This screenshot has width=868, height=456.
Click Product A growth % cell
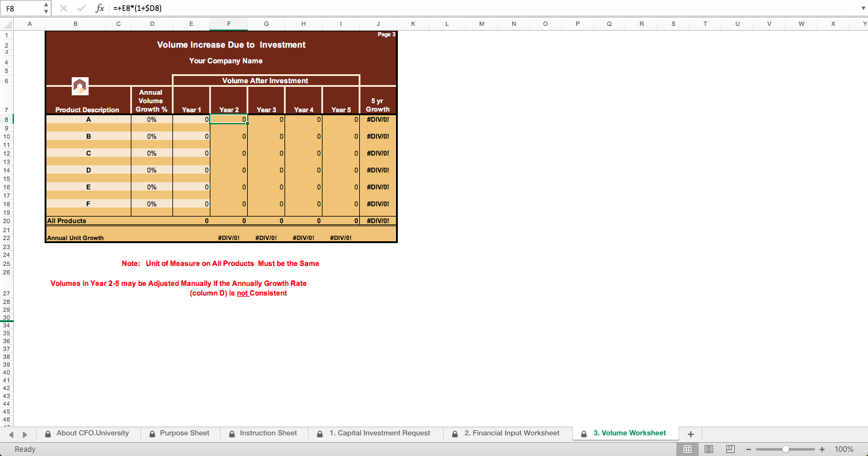pos(152,119)
